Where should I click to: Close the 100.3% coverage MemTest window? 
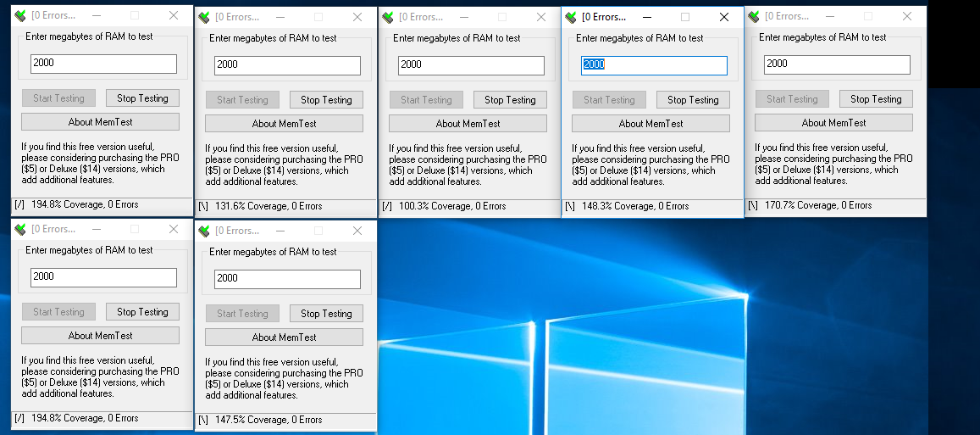[541, 17]
